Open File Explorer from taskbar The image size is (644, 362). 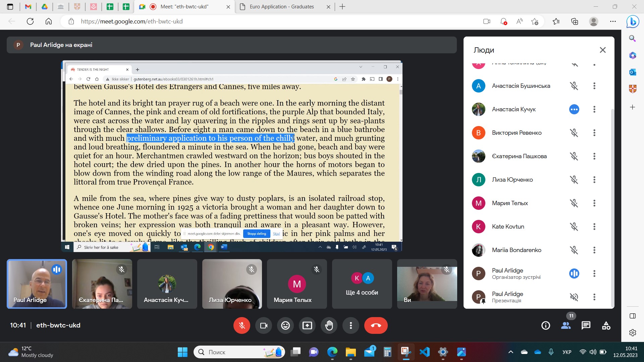tap(351, 352)
